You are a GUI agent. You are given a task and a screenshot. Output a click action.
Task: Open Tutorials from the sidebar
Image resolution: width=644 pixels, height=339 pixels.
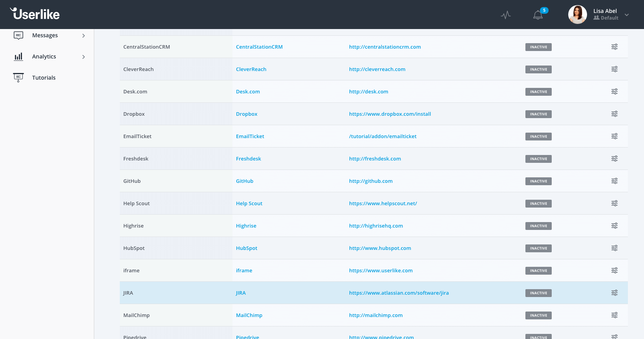click(x=44, y=78)
